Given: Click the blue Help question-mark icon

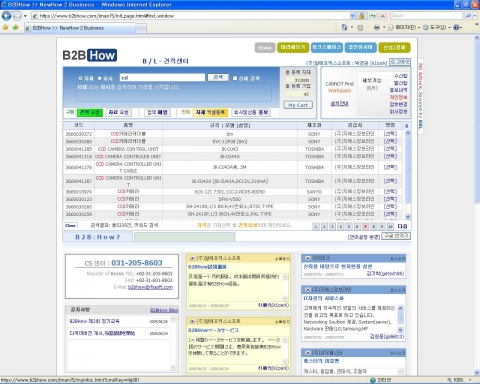Looking at the screenshot, I should pos(456,28).
